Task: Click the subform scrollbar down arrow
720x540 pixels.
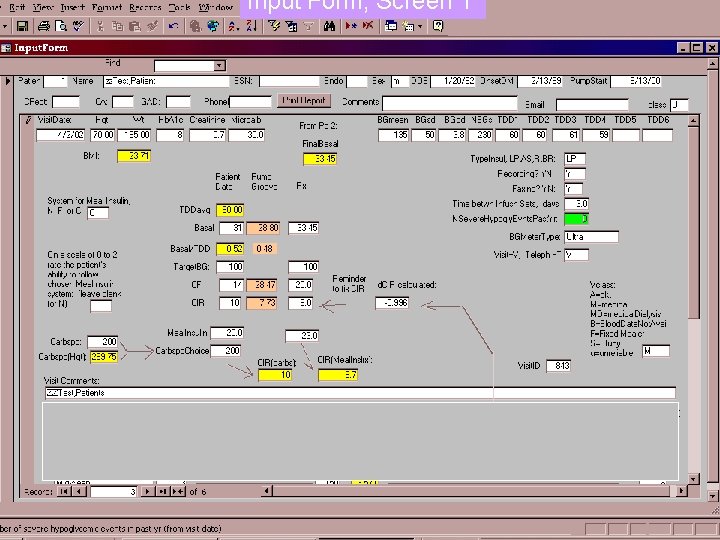Action: pos(693,478)
